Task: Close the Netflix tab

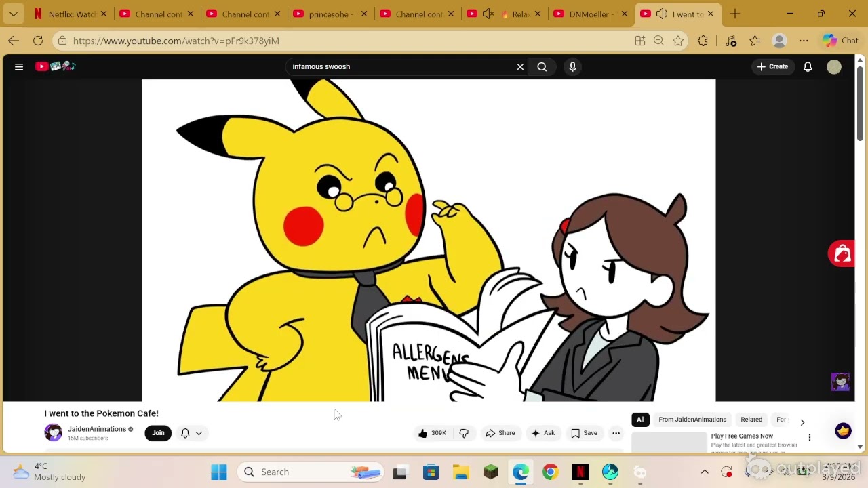Action: pyautogui.click(x=104, y=14)
